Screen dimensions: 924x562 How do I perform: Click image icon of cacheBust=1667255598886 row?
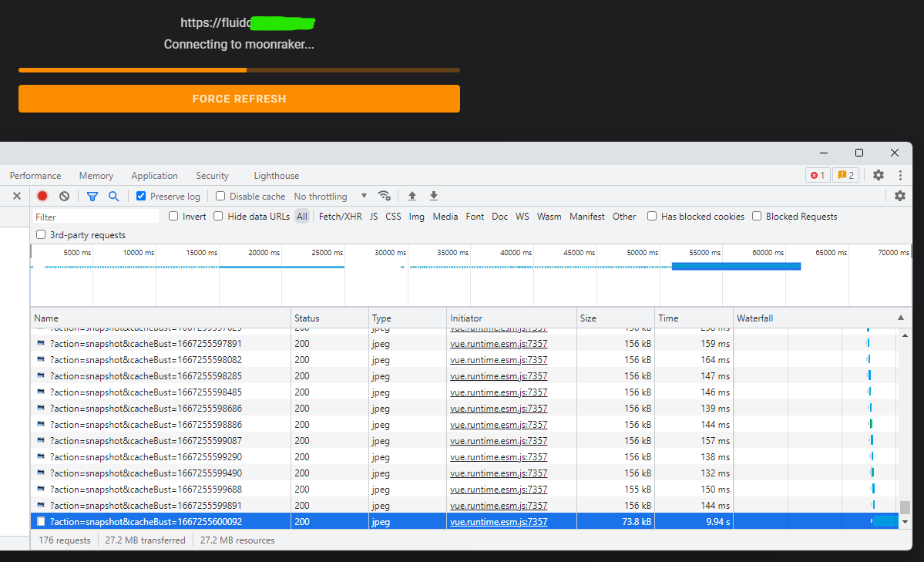(x=41, y=424)
